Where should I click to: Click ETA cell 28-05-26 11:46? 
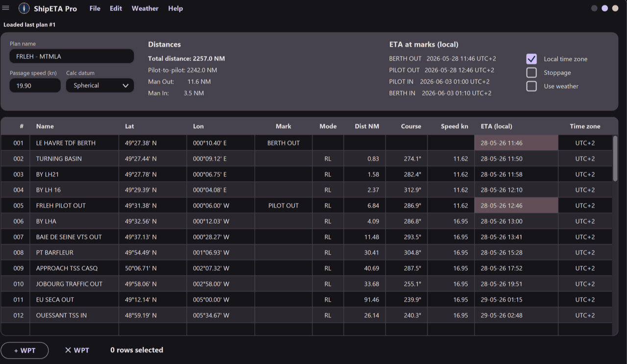(x=516, y=143)
